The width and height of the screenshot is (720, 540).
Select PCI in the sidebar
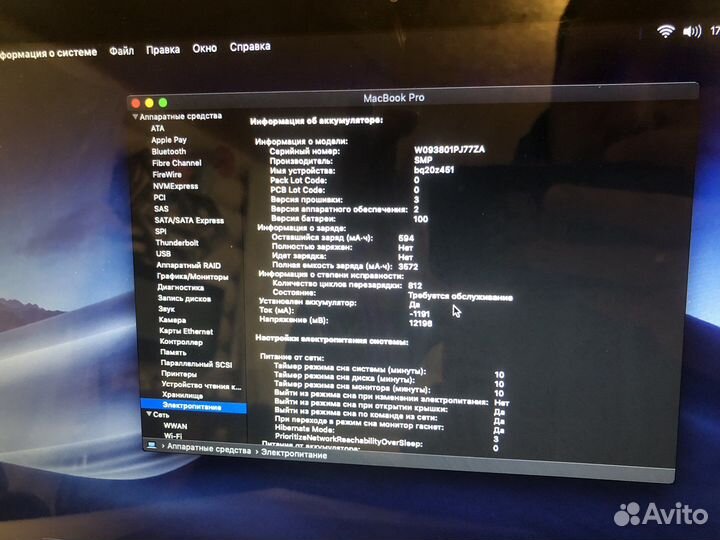point(159,197)
